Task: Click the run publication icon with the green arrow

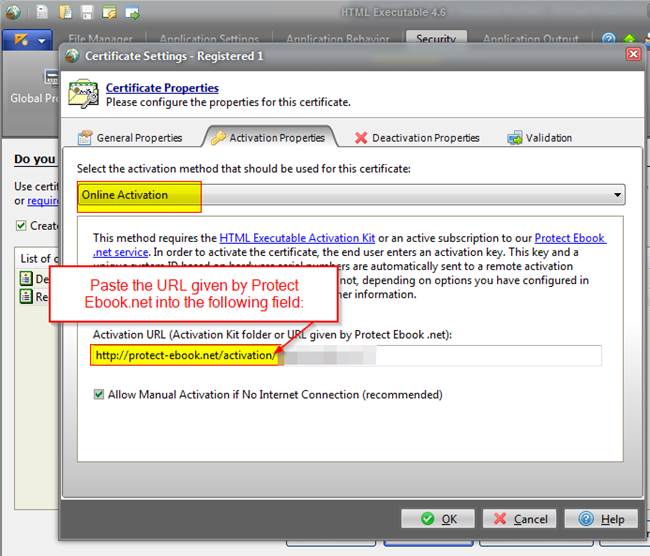Action: point(132,13)
